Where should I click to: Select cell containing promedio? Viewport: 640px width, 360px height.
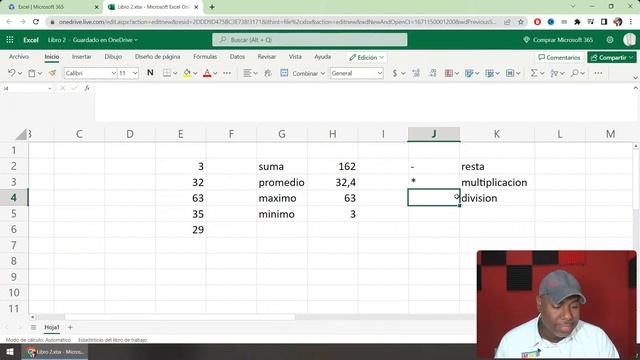click(282, 182)
